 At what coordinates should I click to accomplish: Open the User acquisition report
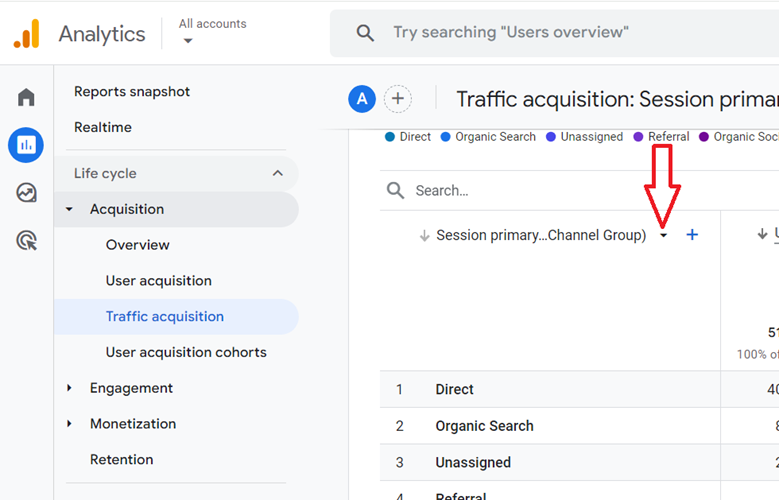point(158,281)
